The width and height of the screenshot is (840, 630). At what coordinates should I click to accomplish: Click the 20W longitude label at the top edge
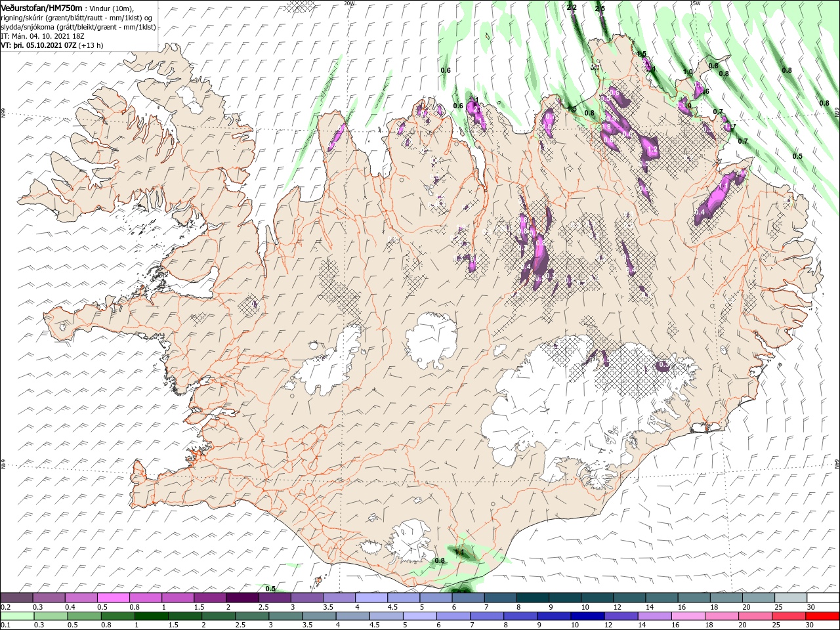click(349, 3)
